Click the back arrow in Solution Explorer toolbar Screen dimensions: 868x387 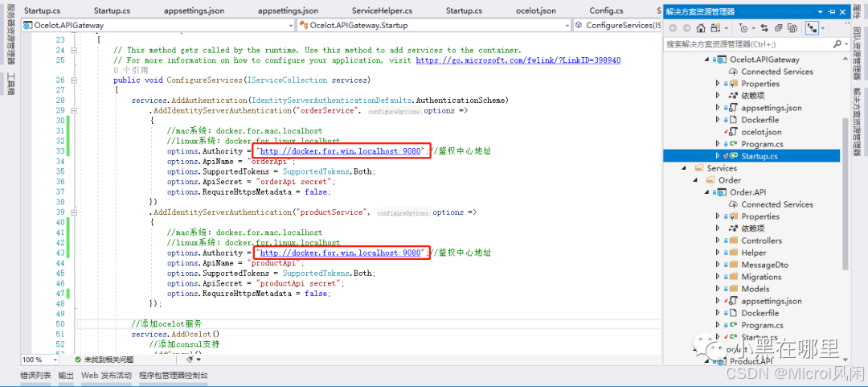click(673, 27)
